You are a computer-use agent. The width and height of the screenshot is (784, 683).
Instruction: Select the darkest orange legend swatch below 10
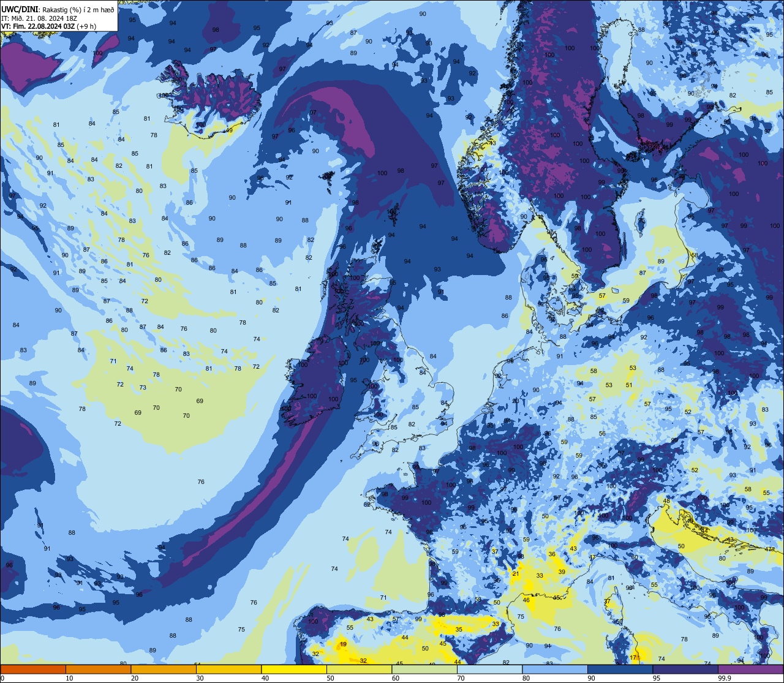(33, 669)
